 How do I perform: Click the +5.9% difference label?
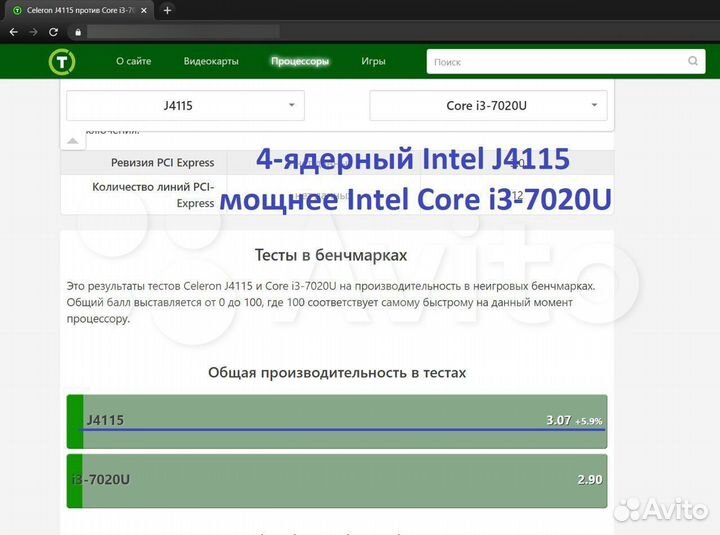coord(589,421)
